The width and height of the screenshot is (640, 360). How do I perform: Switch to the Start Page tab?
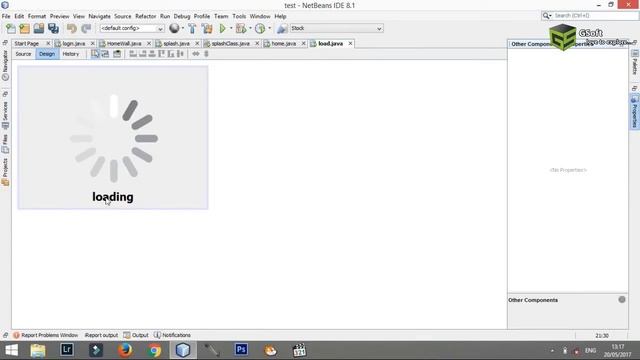27,44
